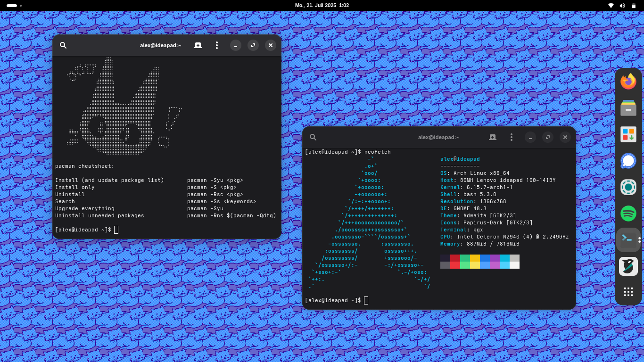This screenshot has width=644, height=362.
Task: Click 'pacman -Rns $(pacman -Qdtq)' command
Action: [x=231, y=215]
